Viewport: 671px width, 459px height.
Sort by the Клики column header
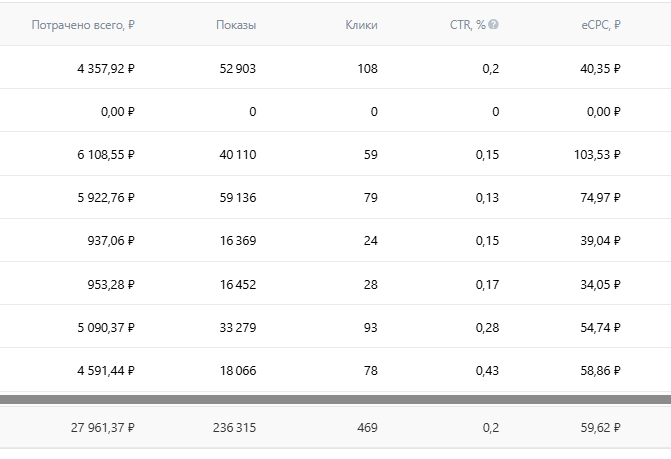[361, 25]
